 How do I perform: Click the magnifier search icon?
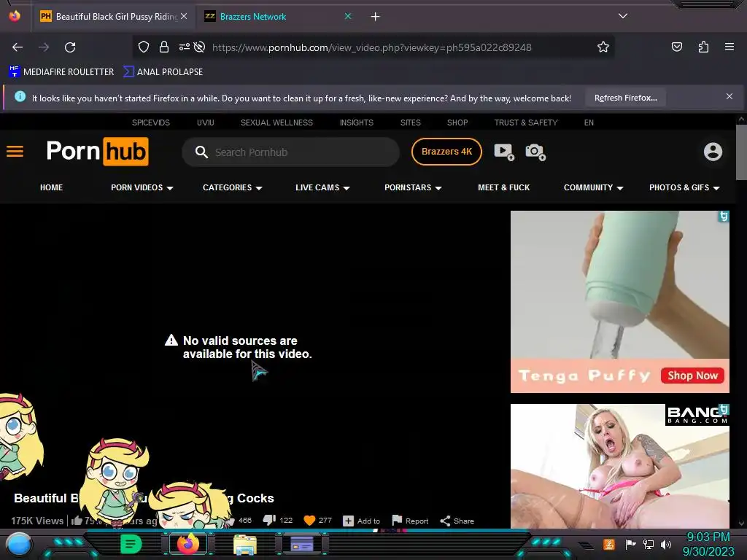pyautogui.click(x=201, y=152)
